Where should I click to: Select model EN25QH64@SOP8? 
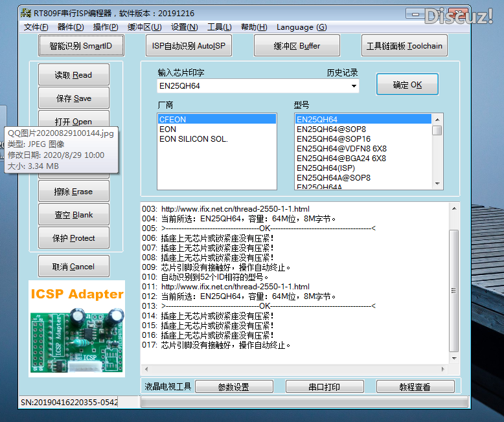[363, 129]
